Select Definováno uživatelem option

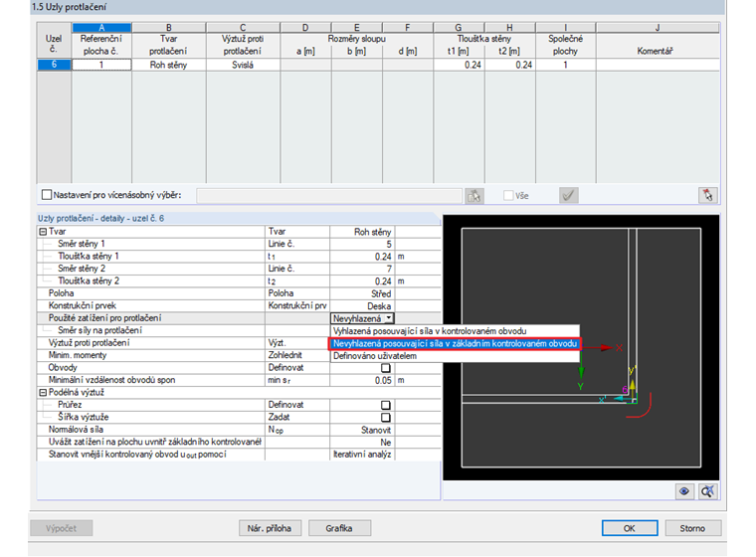(x=455, y=356)
